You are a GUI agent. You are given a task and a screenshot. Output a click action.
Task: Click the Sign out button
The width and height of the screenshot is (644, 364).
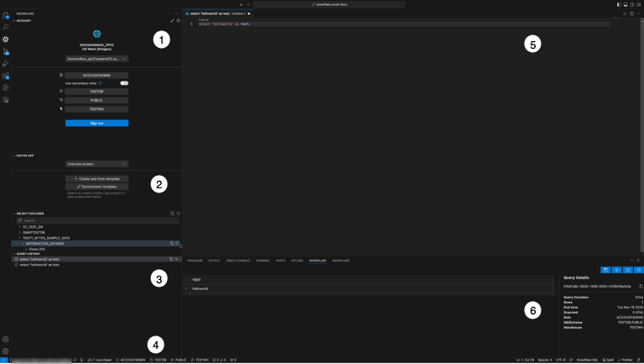pyautogui.click(x=97, y=123)
